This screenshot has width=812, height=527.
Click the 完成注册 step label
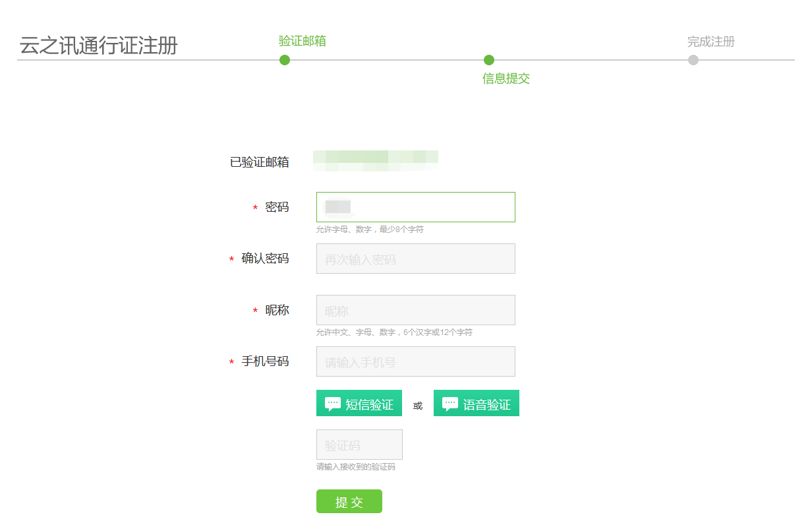click(x=711, y=42)
